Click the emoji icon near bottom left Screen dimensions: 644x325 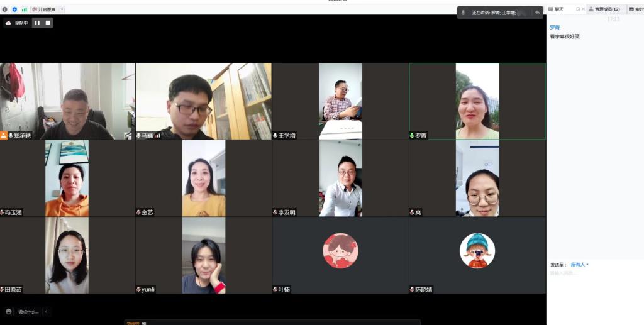coord(9,311)
